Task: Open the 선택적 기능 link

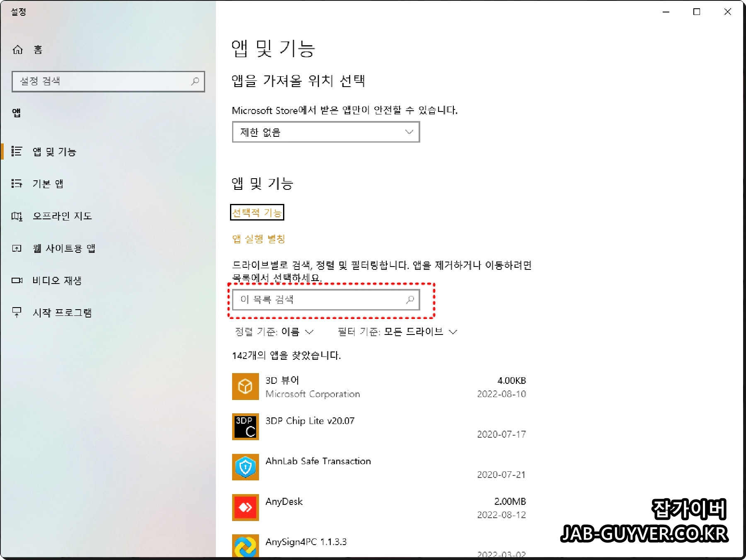Action: [x=257, y=213]
